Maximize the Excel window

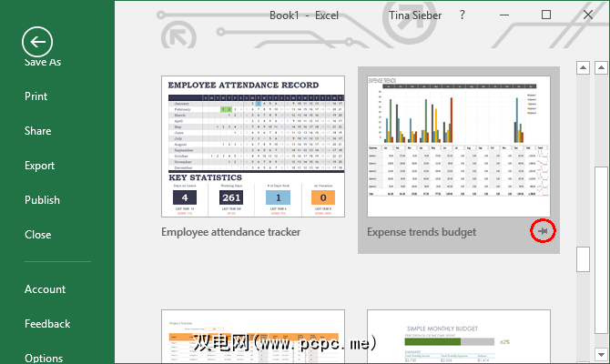[x=546, y=15]
